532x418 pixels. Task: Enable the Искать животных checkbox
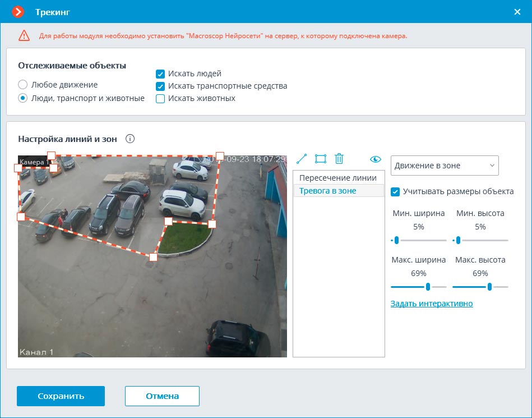pyautogui.click(x=160, y=99)
